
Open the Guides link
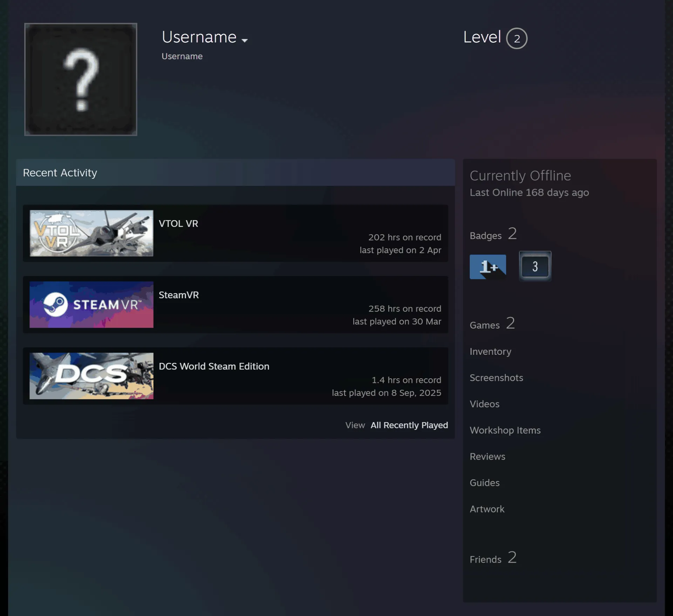(484, 483)
